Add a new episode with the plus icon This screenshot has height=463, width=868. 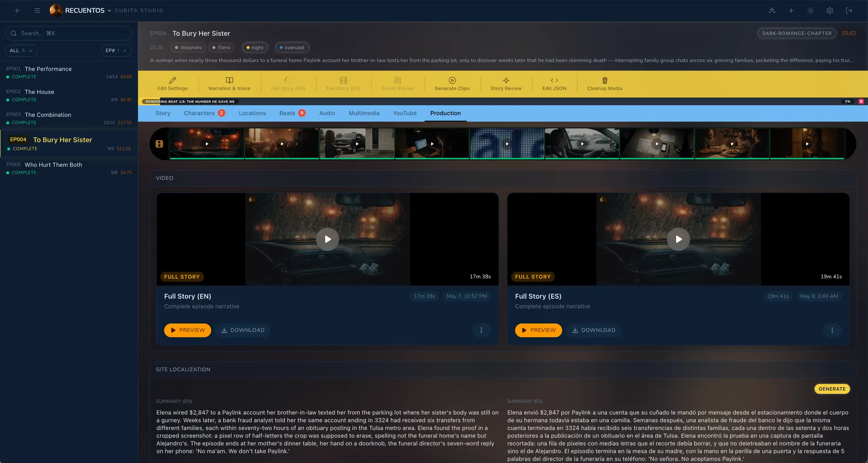pos(791,10)
